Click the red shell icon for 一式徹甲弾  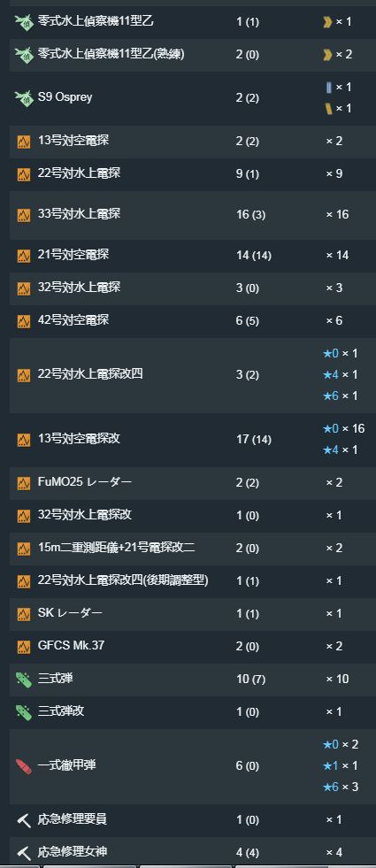pyautogui.click(x=24, y=767)
